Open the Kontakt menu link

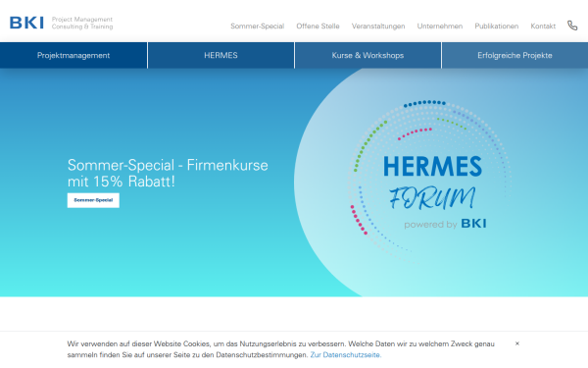pyautogui.click(x=543, y=26)
